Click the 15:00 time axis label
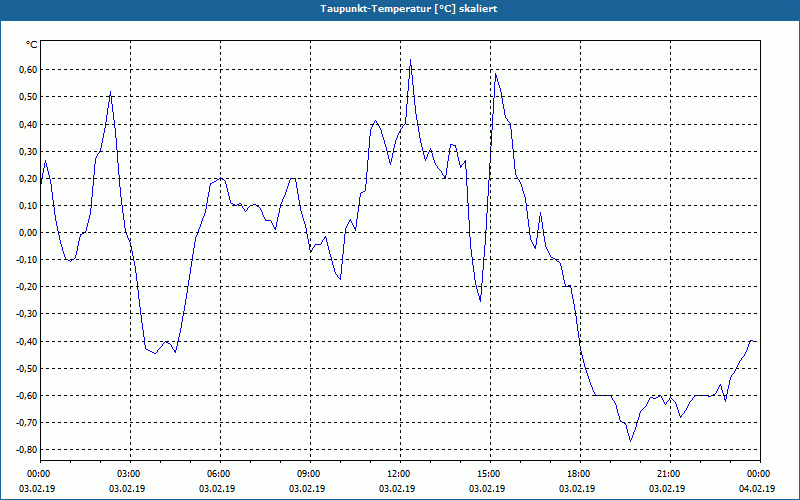The width and height of the screenshot is (800, 500). 491,474
